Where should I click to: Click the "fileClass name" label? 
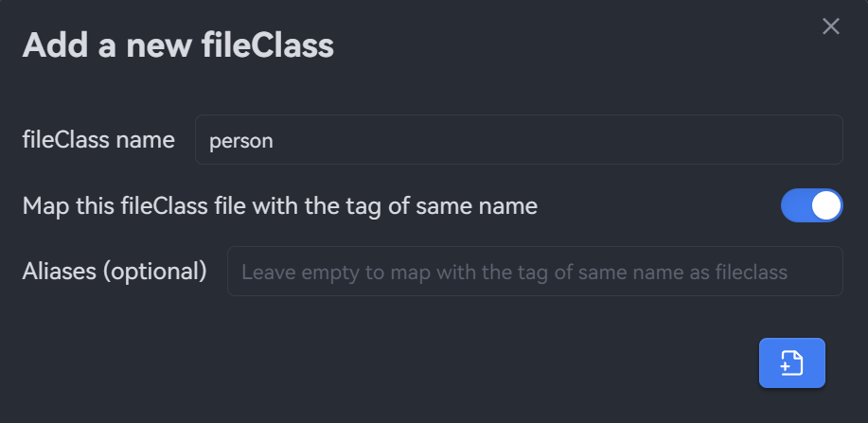98,140
